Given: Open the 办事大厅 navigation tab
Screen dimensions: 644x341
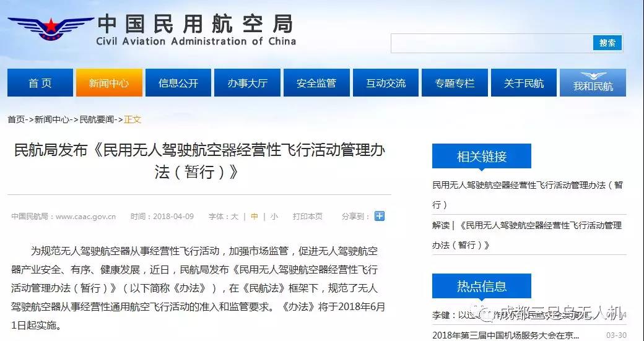Looking at the screenshot, I should [247, 83].
